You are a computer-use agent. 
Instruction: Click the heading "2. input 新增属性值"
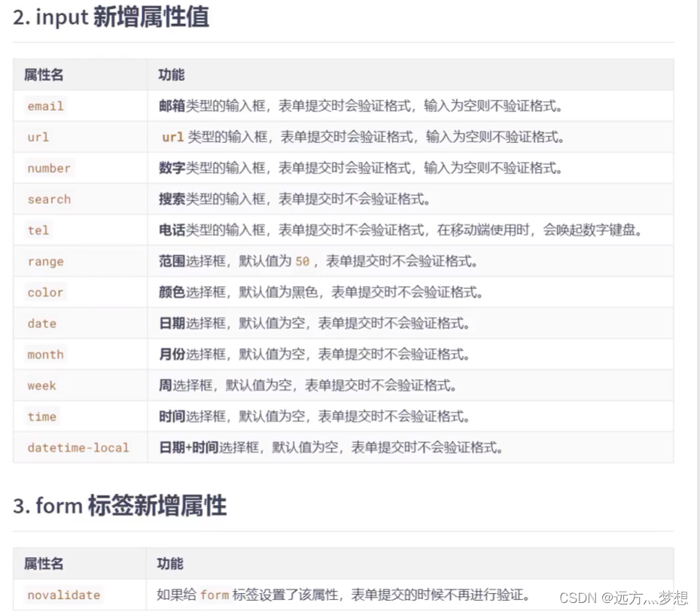tap(111, 17)
